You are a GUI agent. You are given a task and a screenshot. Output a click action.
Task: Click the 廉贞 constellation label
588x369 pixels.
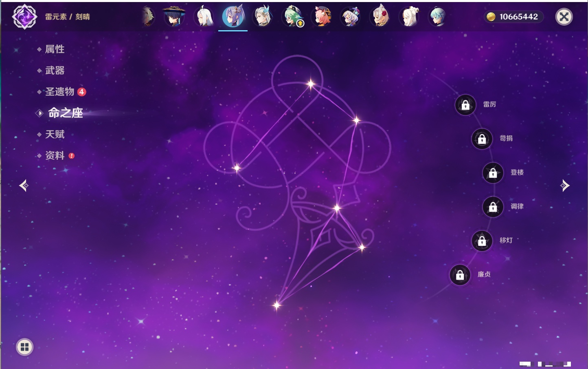point(484,274)
